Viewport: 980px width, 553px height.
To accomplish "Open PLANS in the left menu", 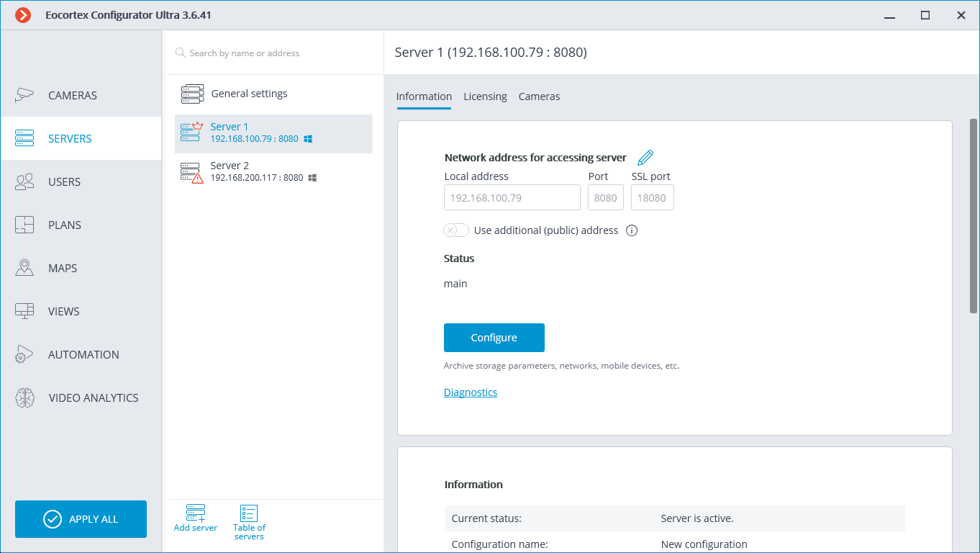I will [81, 225].
